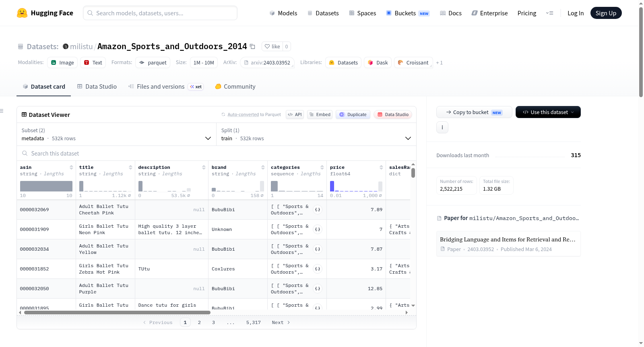Viewport: 644px width, 347px height.
Task: Click the three-dot options button
Action: pos(442,127)
